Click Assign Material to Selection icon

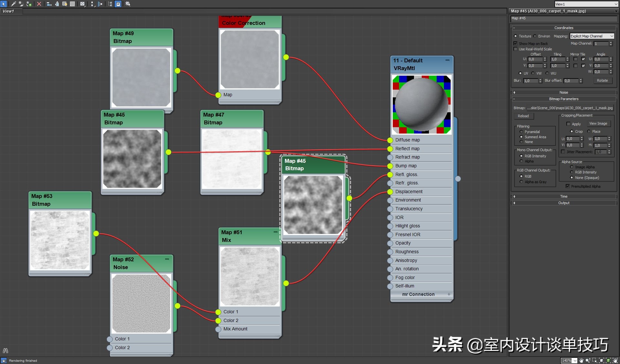tap(29, 4)
